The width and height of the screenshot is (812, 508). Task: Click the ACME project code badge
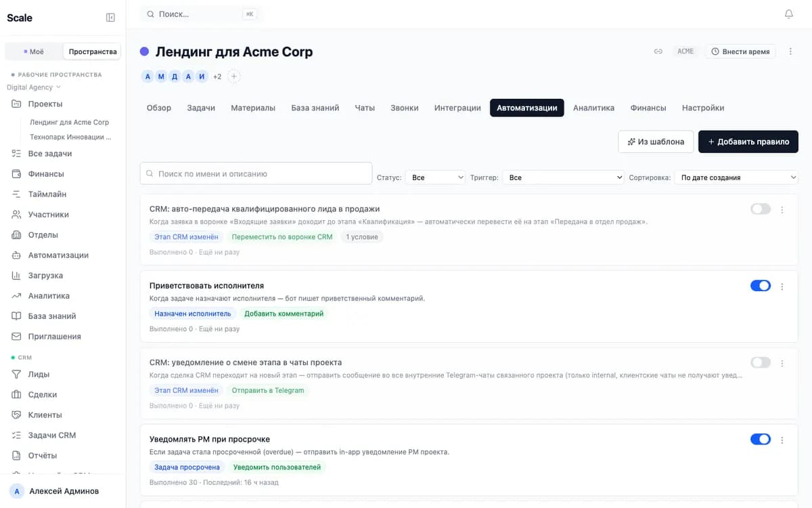pos(685,51)
